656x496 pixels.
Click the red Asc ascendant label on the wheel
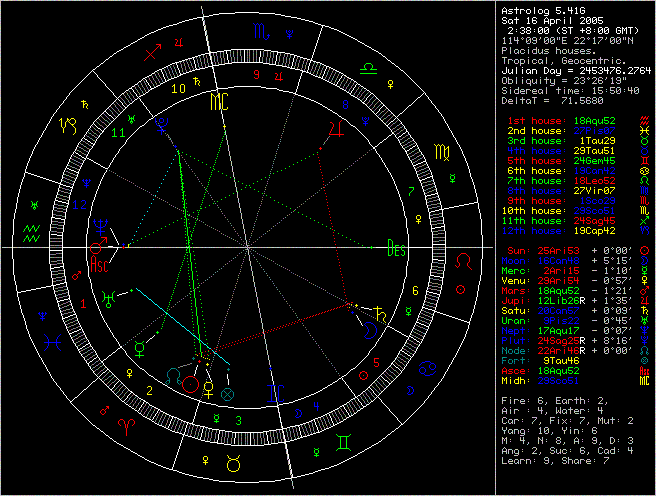(100, 265)
